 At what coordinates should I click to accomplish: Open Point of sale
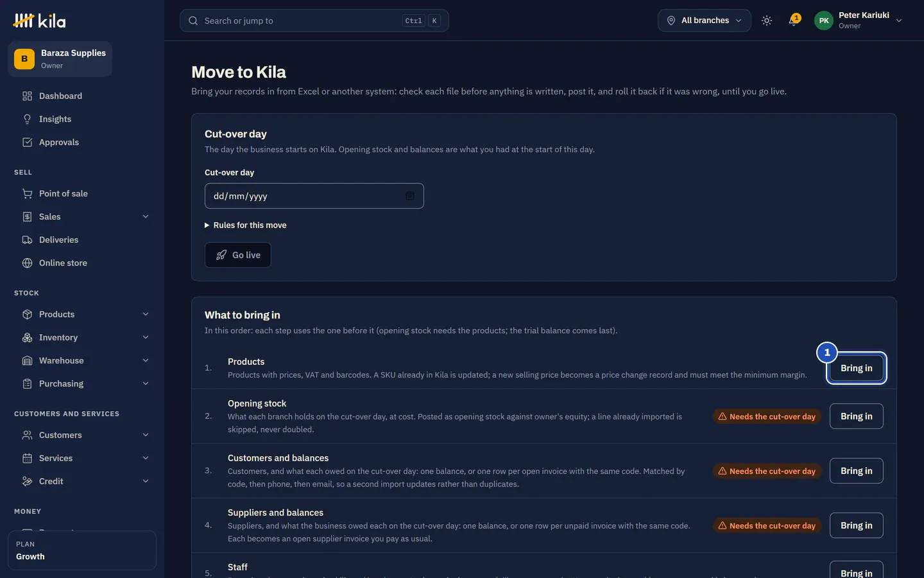[x=81, y=193]
